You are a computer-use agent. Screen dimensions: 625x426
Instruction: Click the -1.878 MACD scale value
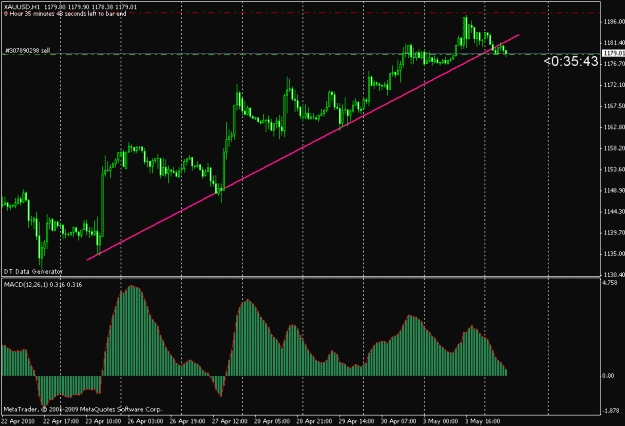[x=611, y=410]
